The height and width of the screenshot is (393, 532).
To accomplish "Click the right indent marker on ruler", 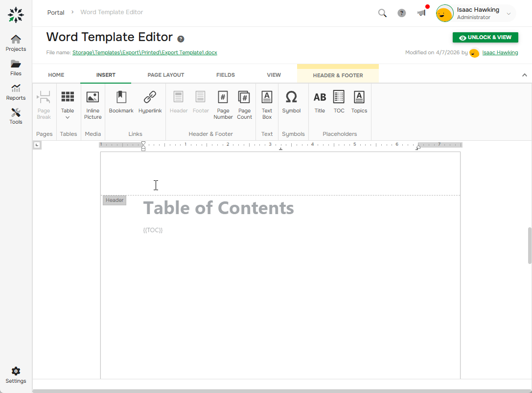I will (418, 147).
